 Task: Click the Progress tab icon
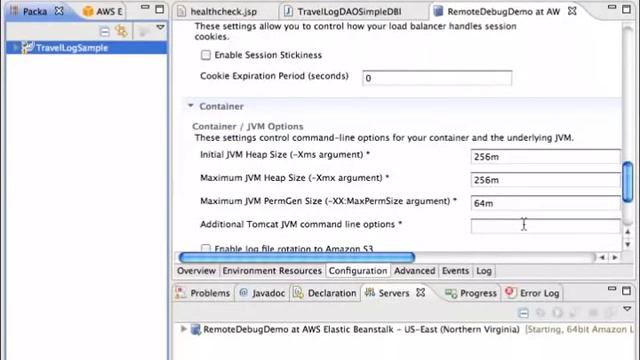(451, 293)
